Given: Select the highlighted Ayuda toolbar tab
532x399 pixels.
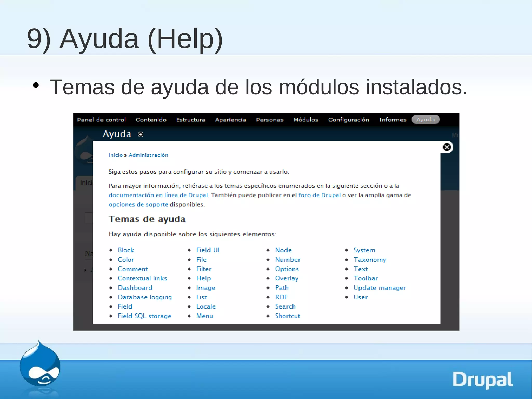Looking at the screenshot, I should tap(425, 120).
